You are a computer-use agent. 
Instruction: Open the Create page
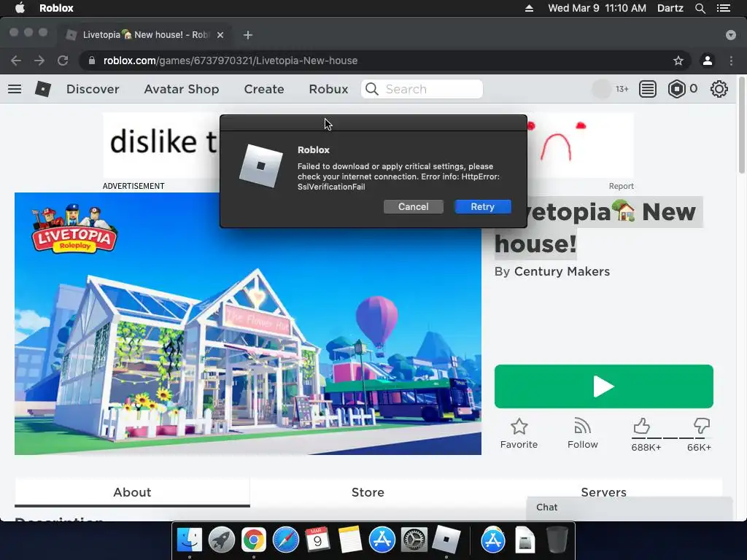click(x=264, y=89)
